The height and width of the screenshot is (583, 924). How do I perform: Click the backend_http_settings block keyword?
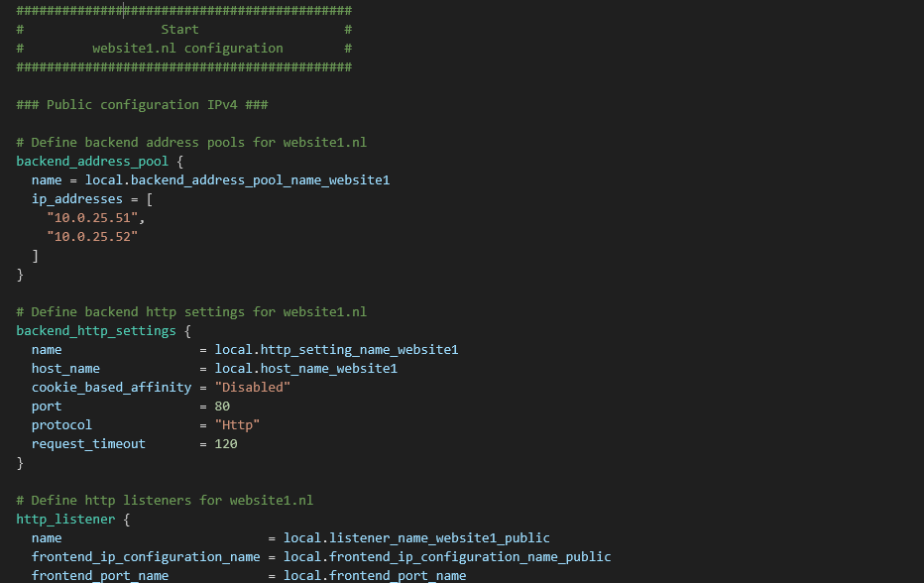(x=96, y=330)
